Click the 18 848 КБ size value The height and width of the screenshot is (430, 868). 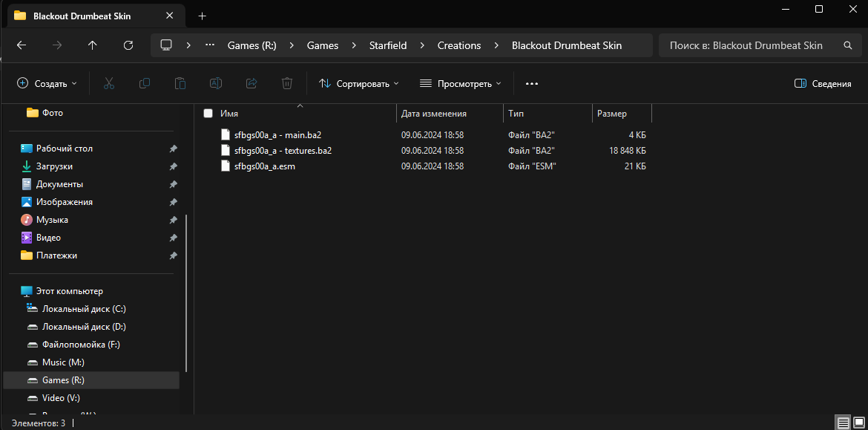pyautogui.click(x=627, y=150)
